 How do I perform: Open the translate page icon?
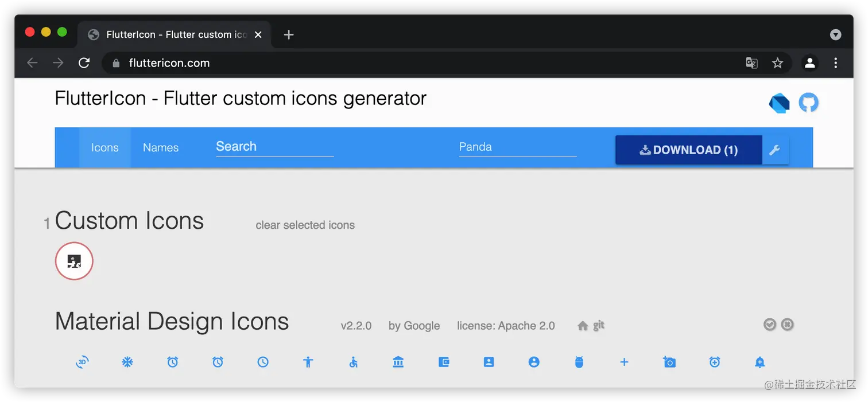pos(751,63)
